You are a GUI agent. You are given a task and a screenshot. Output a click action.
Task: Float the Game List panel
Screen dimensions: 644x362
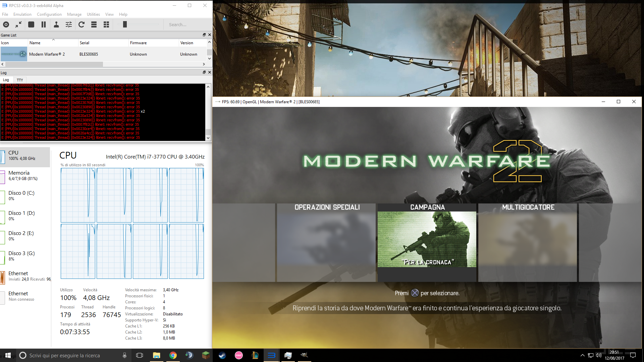click(204, 35)
